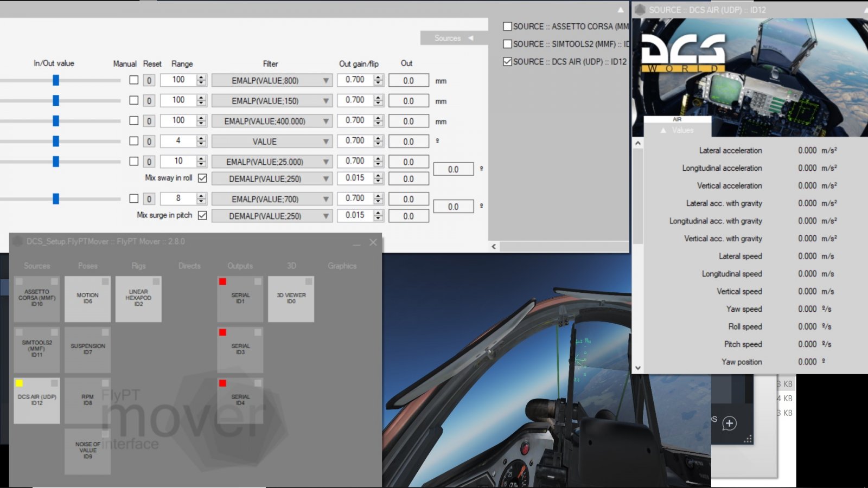Uncheck the Mix sway in roll checkbox
This screenshot has width=868, height=488.
[202, 178]
